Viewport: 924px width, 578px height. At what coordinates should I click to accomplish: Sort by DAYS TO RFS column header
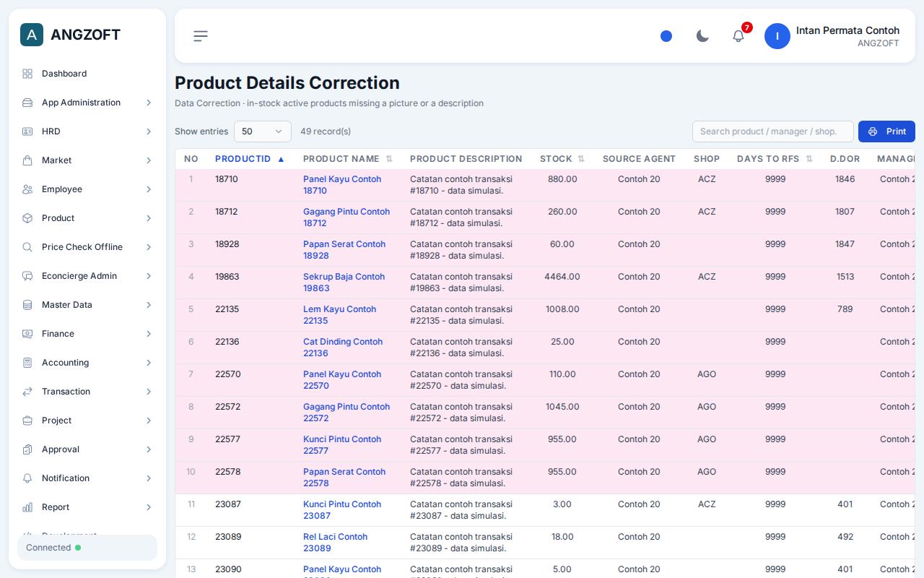pos(775,159)
